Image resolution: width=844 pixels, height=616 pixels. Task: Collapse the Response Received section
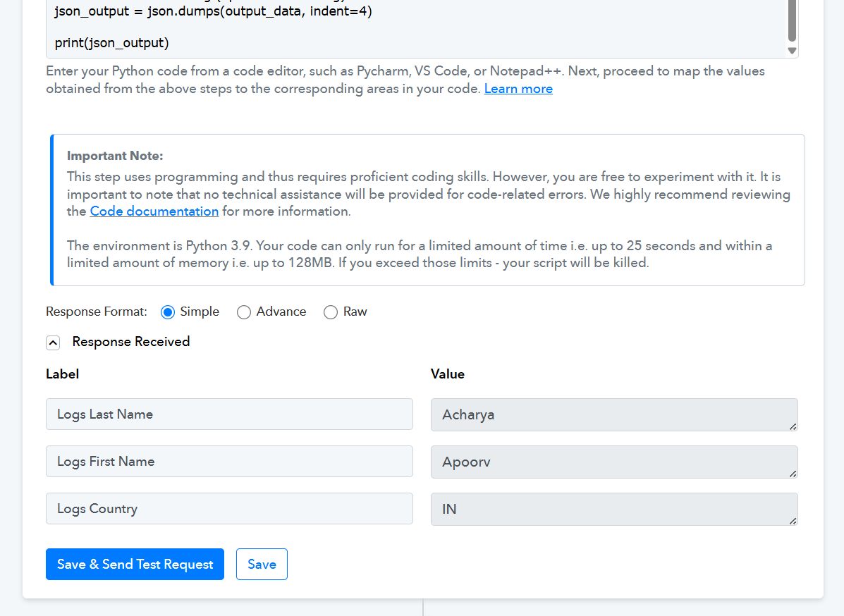[x=53, y=343]
